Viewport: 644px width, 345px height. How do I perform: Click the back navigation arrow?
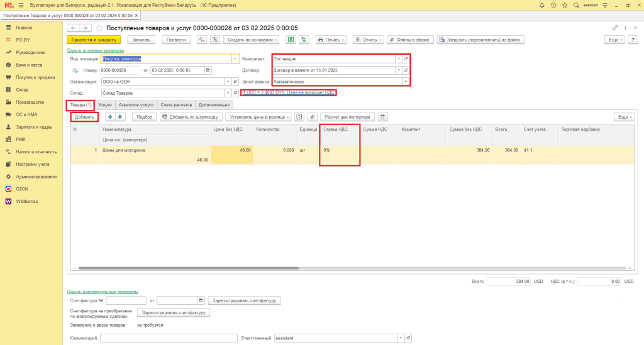pyautogui.click(x=73, y=28)
